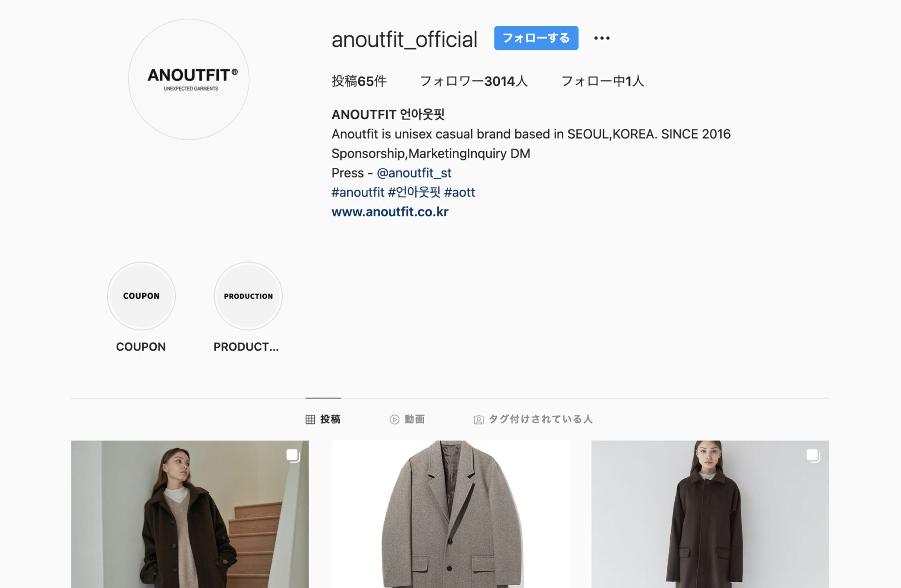Click the posts grid icon

[x=310, y=419]
